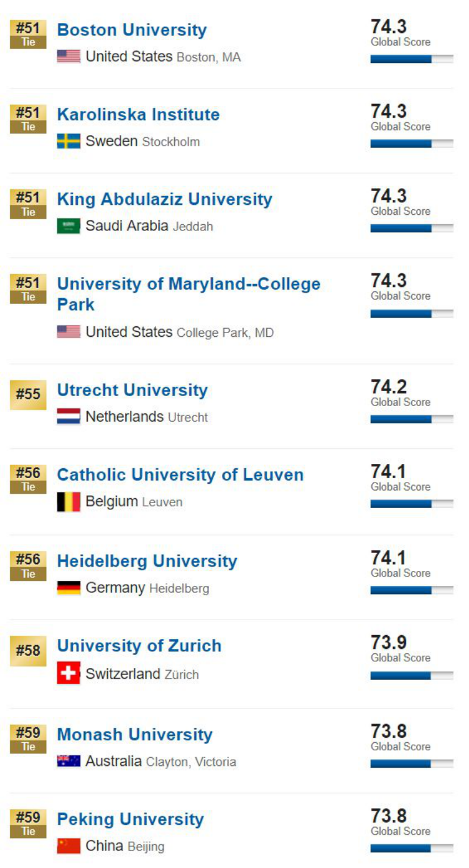This screenshot has height=868, width=469.
Task: Open the Heidelberg University link
Action: (147, 561)
